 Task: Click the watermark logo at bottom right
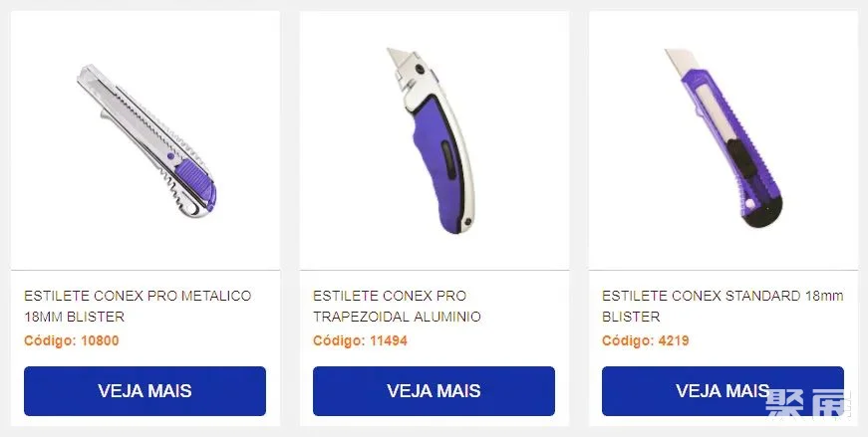807,402
